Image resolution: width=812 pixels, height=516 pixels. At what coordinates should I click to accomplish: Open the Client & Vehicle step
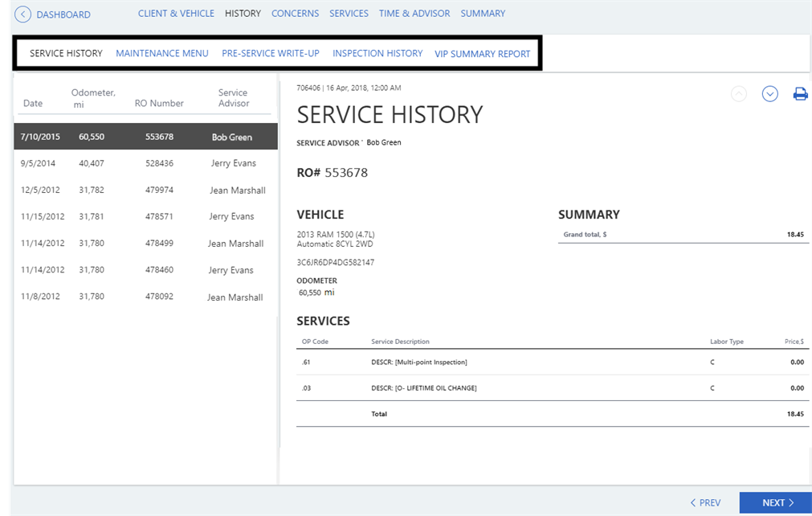(176, 14)
